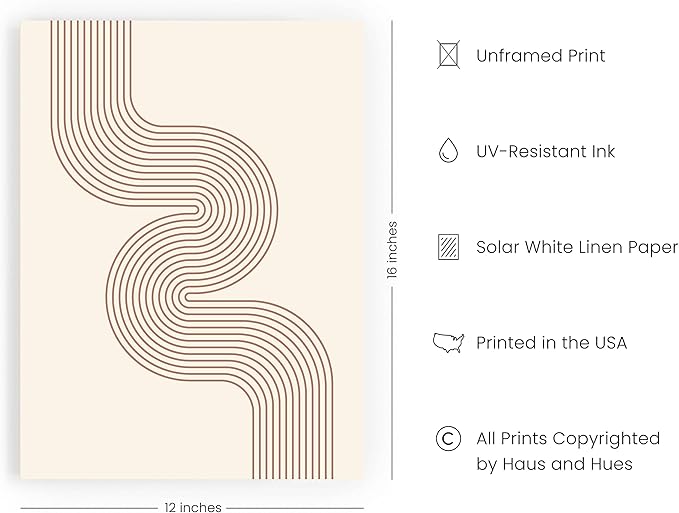
Task: Select the "Unframed Print" label
Action: (x=541, y=56)
